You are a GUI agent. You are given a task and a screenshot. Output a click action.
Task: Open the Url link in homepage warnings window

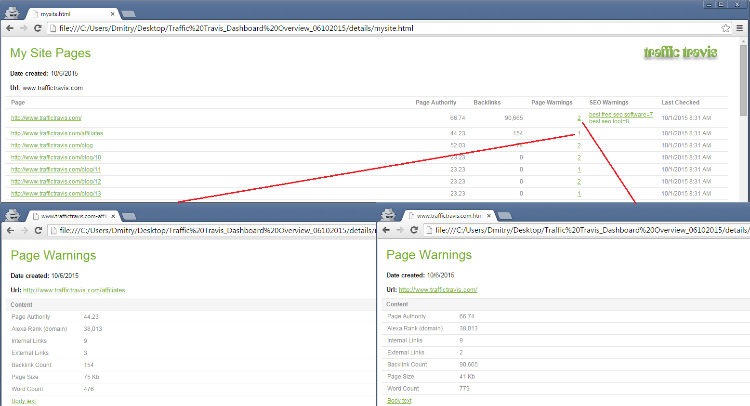tap(438, 290)
